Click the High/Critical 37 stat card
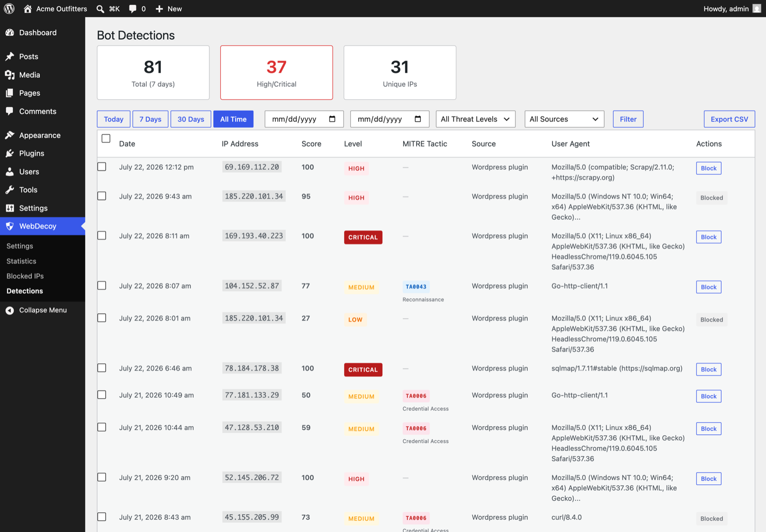Image resolution: width=766 pixels, height=532 pixels. click(276, 72)
